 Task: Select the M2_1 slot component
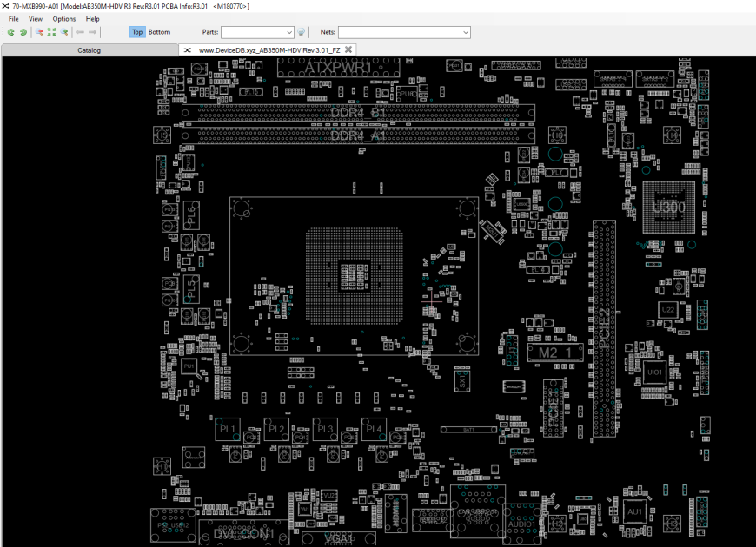(x=555, y=353)
